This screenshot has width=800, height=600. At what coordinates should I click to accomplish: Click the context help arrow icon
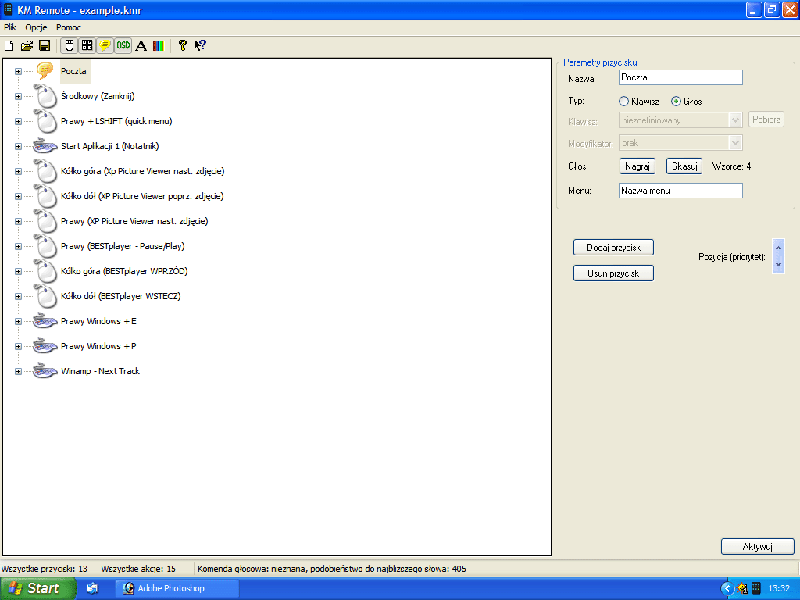200,45
